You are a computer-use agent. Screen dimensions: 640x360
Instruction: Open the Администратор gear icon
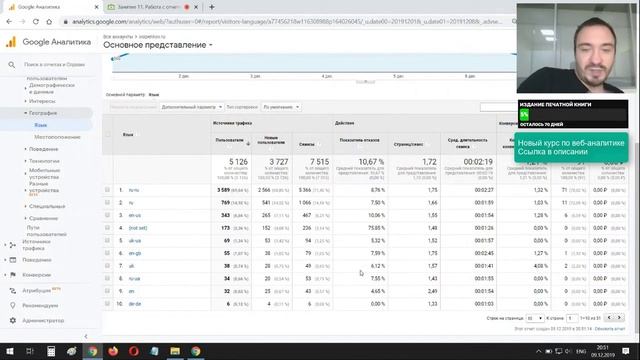click(13, 320)
